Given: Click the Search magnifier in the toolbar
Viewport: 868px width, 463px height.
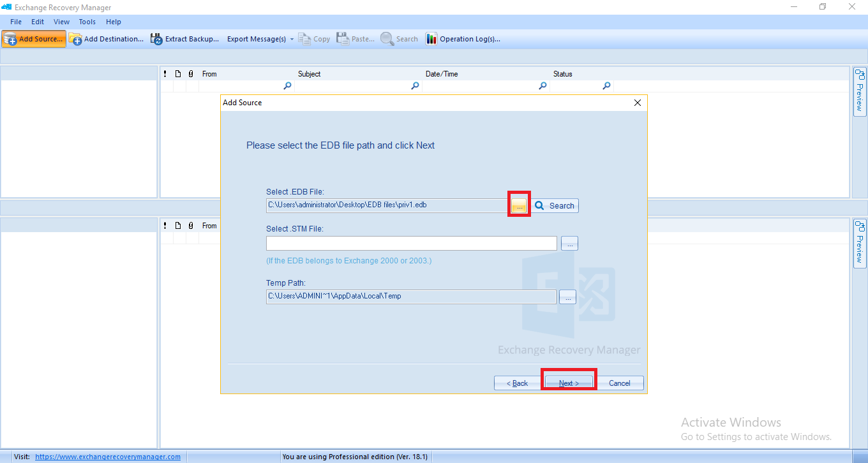Looking at the screenshot, I should (x=387, y=39).
